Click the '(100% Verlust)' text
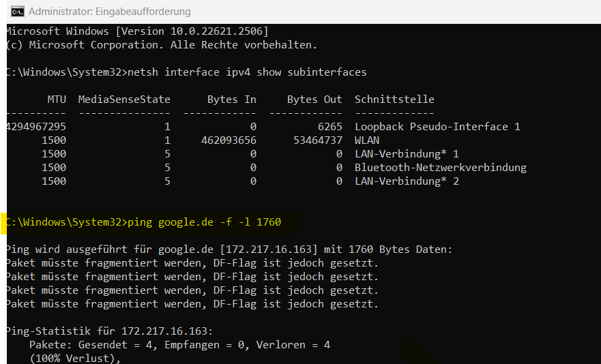This screenshot has height=364, width=601. click(x=70, y=358)
